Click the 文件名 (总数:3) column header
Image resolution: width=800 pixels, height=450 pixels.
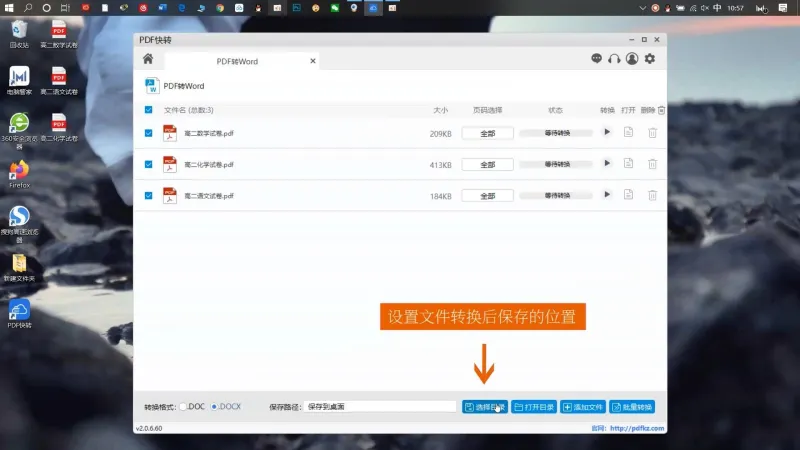188,110
